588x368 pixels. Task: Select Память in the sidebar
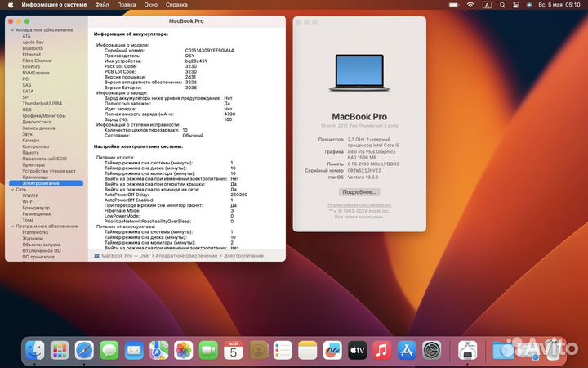pos(30,152)
